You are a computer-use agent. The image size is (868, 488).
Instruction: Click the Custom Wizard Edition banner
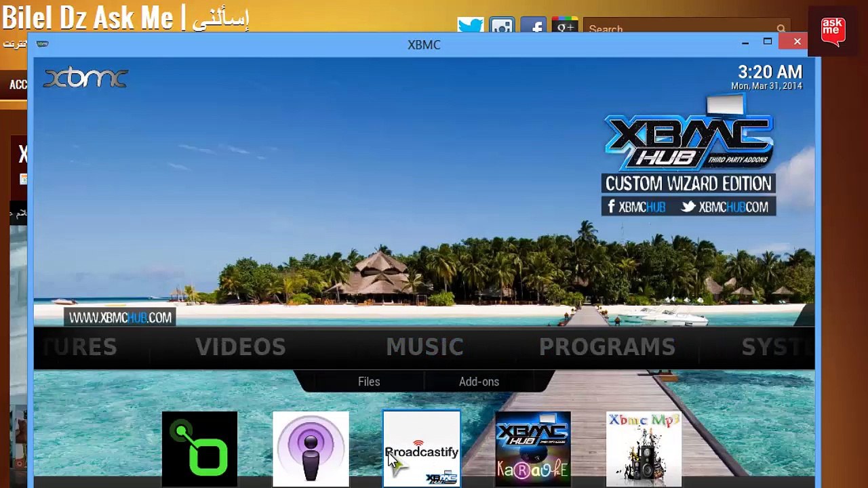688,184
